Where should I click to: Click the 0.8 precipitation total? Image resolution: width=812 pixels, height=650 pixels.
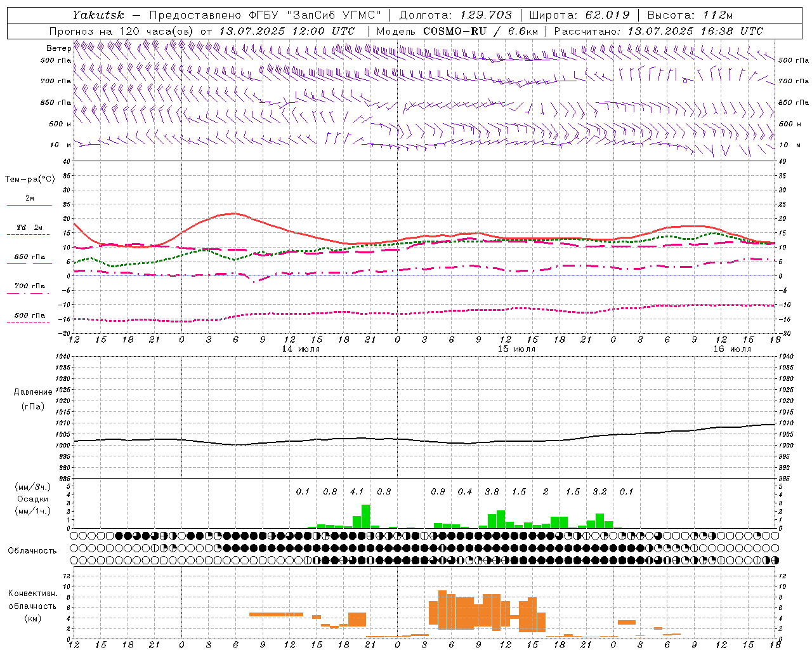click(330, 491)
